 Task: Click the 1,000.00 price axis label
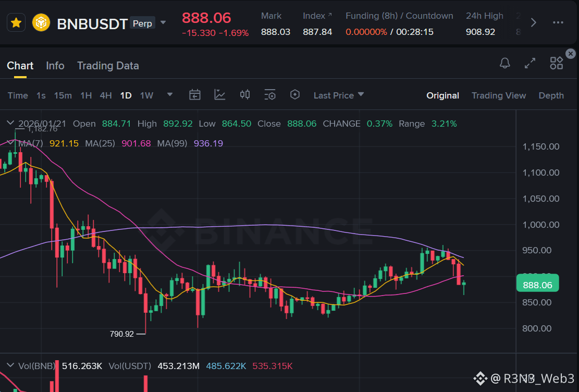(x=540, y=225)
